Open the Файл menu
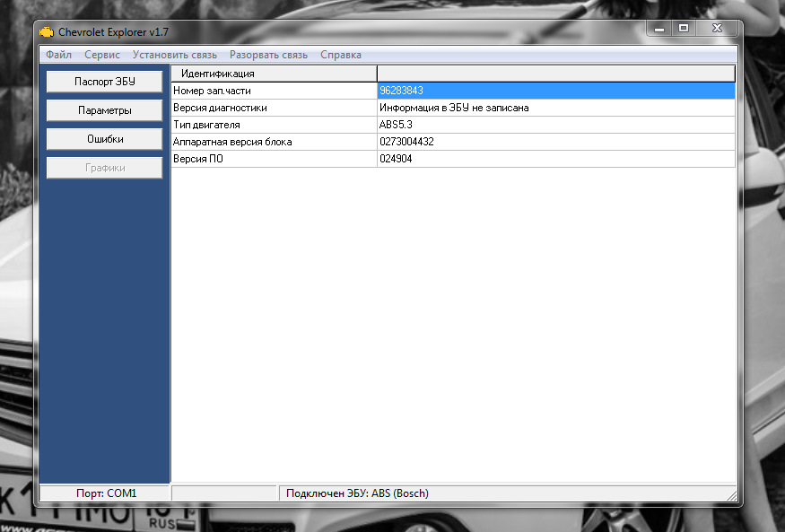This screenshot has height=532, width=785. tap(58, 55)
